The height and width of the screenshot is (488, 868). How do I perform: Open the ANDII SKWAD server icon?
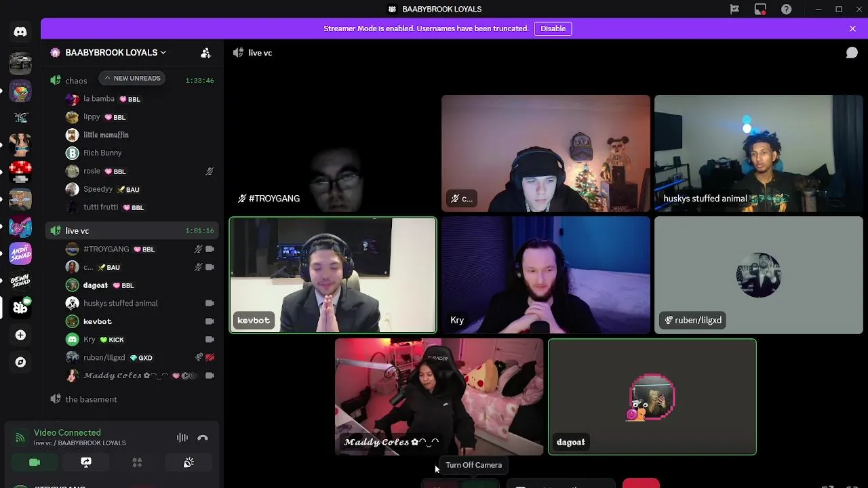coord(20,253)
